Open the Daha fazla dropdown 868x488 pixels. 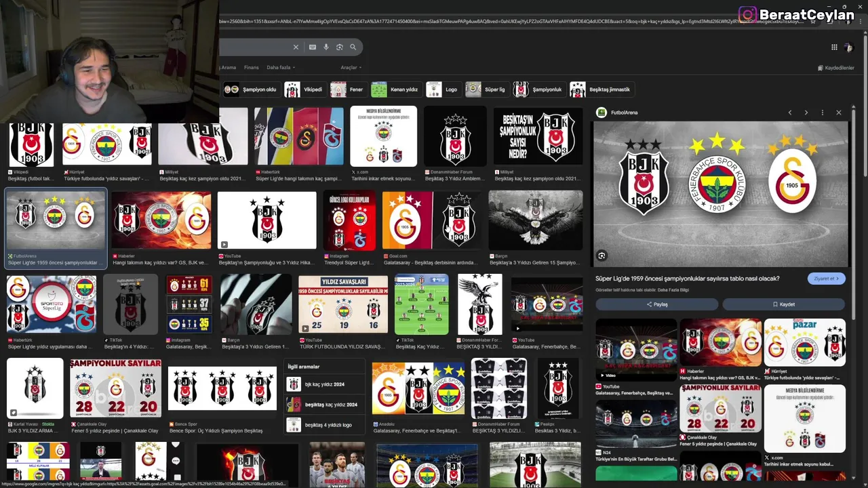point(281,68)
